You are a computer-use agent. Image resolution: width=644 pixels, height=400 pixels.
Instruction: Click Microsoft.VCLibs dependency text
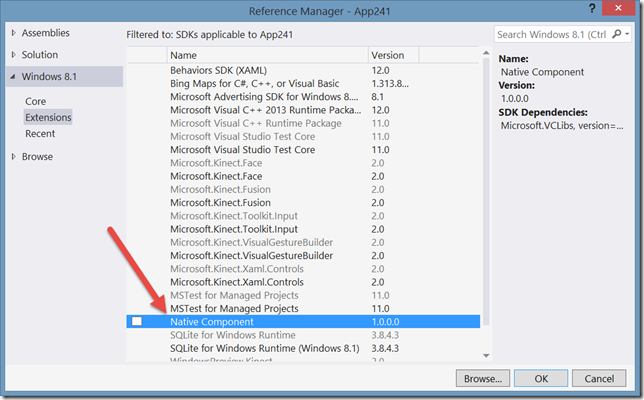(561, 126)
